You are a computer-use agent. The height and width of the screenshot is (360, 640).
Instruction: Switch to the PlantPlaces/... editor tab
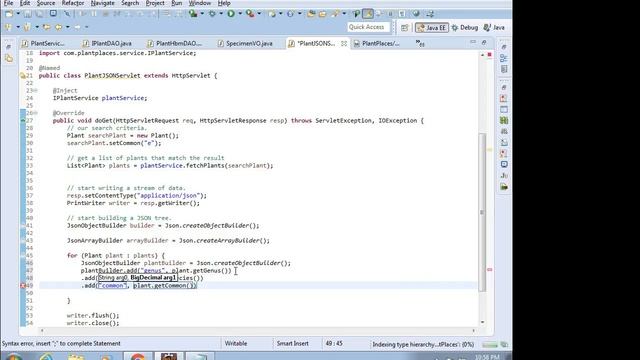pos(377,43)
